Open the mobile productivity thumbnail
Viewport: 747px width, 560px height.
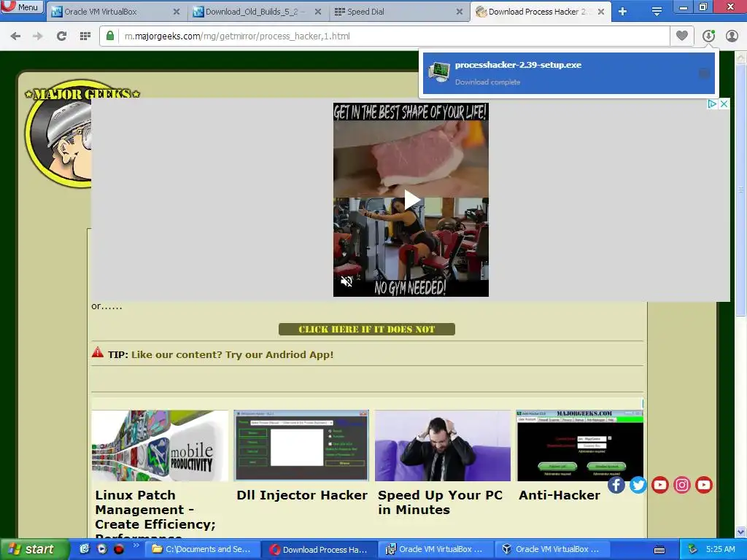160,446
